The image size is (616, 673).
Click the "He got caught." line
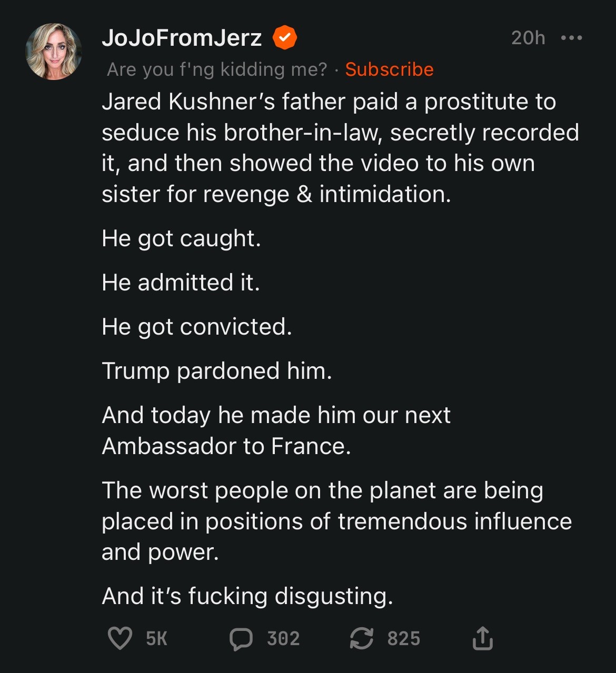point(181,238)
